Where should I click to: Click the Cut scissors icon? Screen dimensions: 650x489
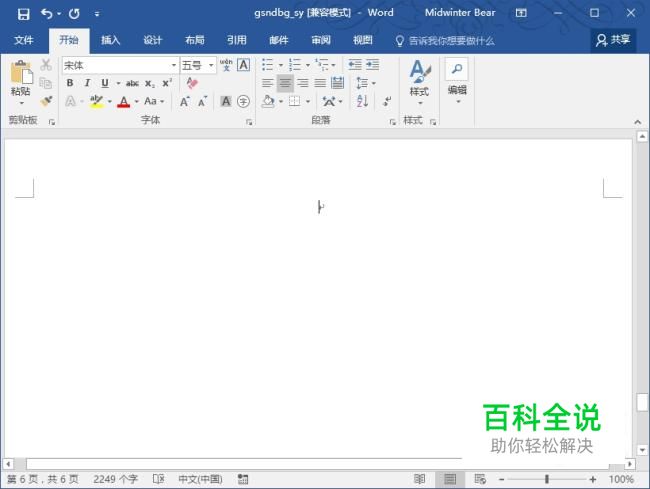pos(46,65)
